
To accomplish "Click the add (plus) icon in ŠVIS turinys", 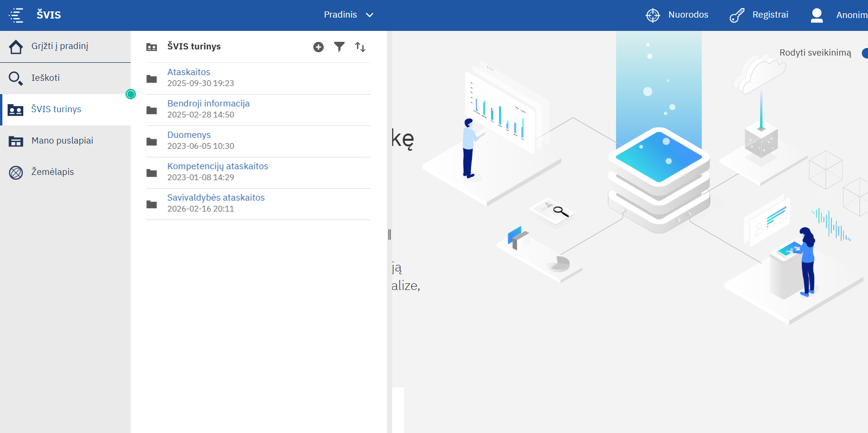I will [x=318, y=47].
